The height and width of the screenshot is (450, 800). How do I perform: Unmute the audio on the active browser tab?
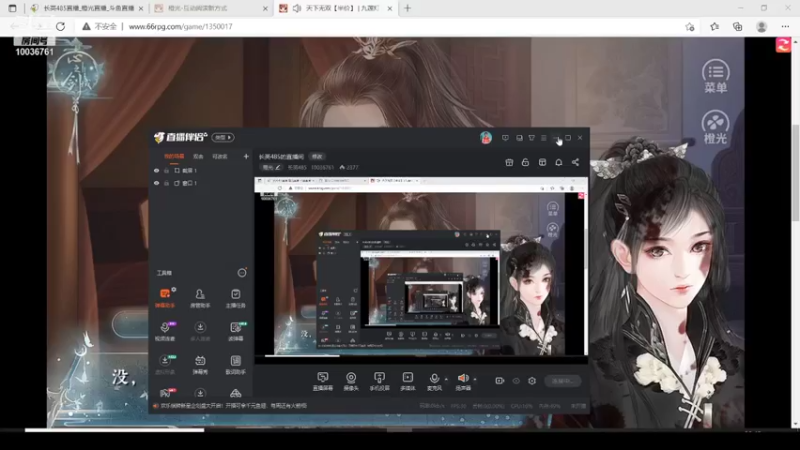click(x=297, y=8)
